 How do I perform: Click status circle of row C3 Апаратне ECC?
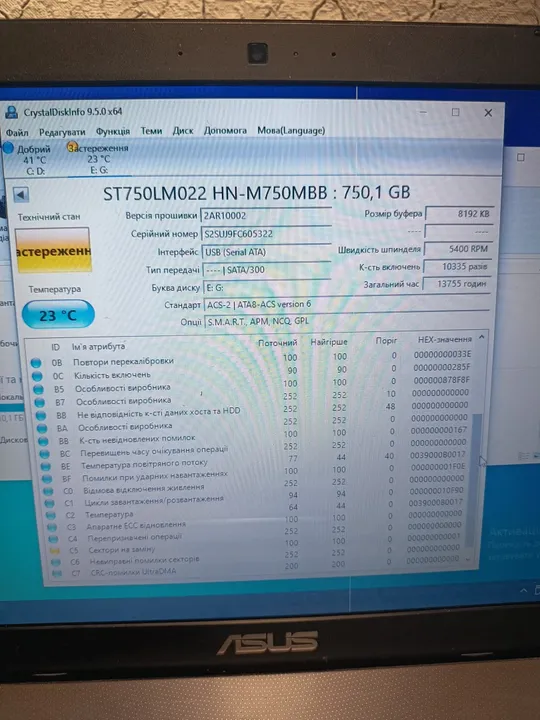coord(52,527)
